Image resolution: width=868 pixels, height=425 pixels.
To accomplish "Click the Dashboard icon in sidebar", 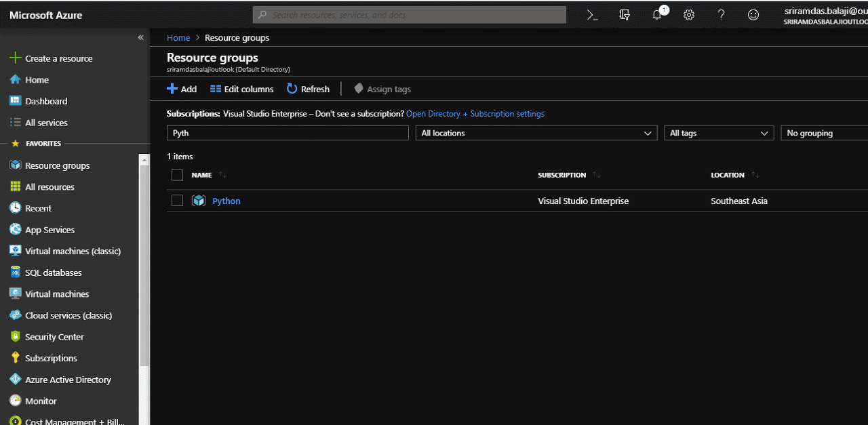I will pos(15,101).
